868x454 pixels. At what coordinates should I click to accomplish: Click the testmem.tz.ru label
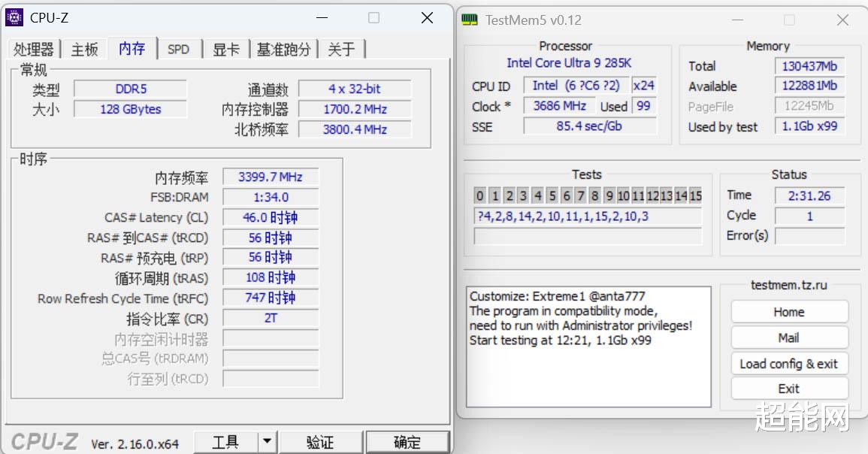789,285
